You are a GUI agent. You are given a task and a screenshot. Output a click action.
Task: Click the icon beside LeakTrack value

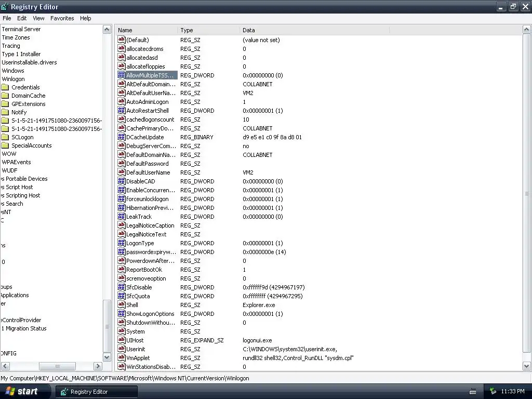point(122,216)
